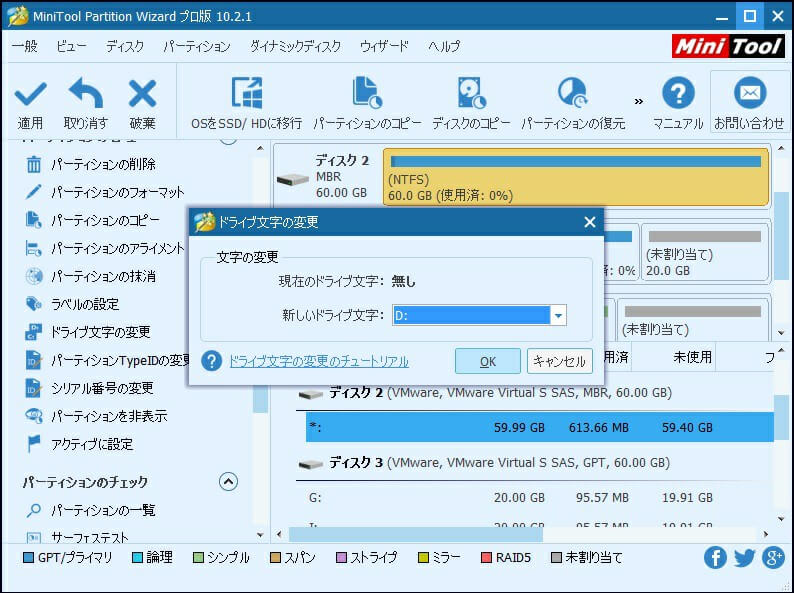Click キャンセル in drive letter dialog

(x=560, y=361)
